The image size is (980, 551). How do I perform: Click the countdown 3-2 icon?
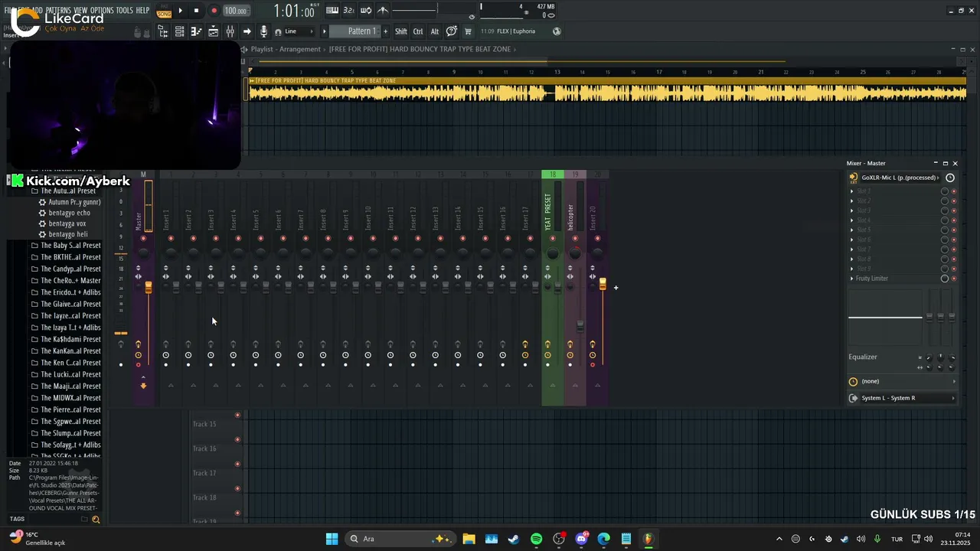[x=349, y=11]
